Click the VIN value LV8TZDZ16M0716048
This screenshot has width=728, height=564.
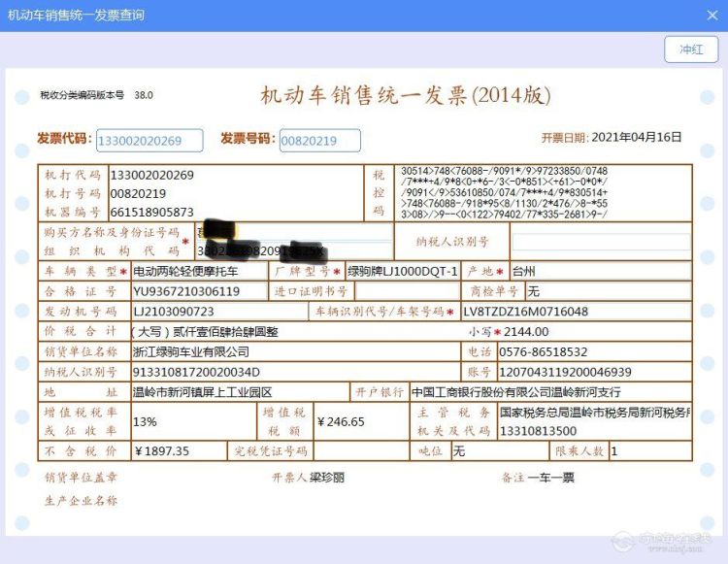click(x=525, y=312)
